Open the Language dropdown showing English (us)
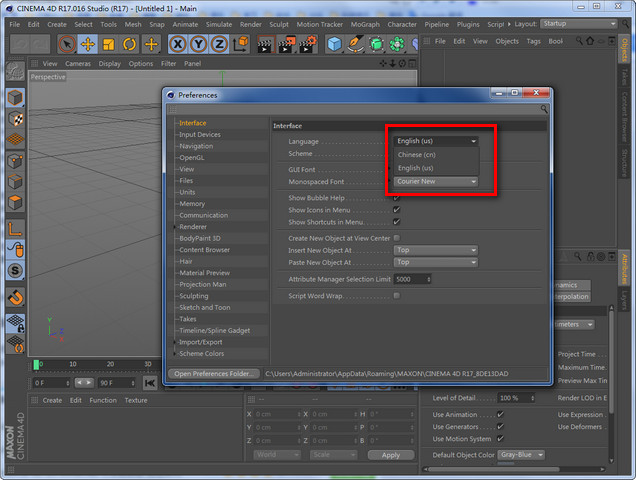This screenshot has width=636, height=480. [x=436, y=141]
